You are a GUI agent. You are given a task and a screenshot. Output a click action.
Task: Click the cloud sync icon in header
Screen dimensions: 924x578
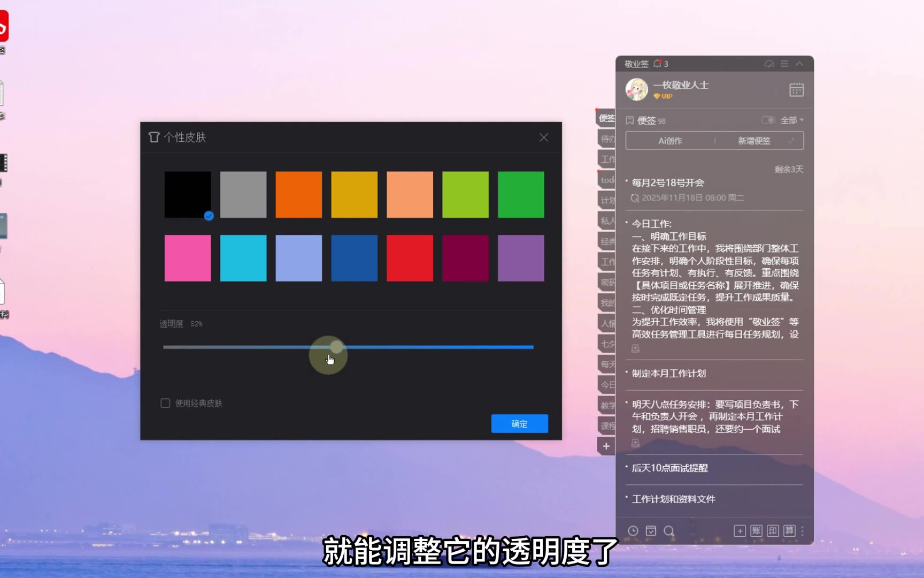pyautogui.click(x=769, y=64)
